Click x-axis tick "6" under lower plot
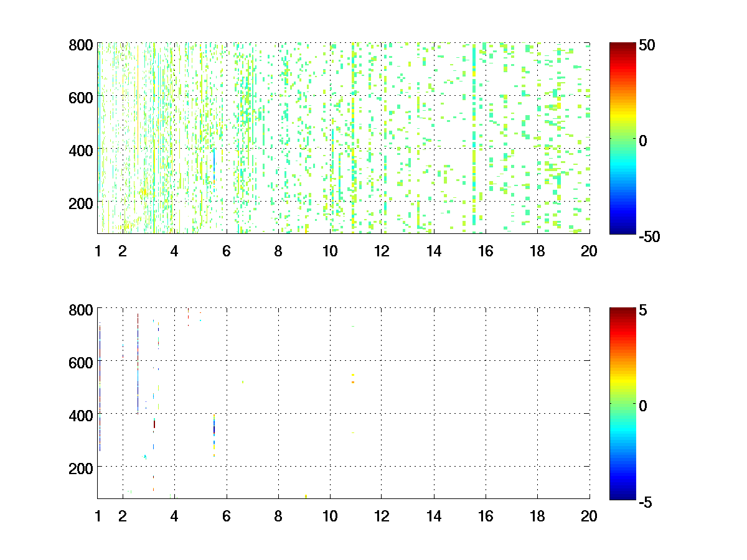The image size is (747, 560). coord(227,516)
